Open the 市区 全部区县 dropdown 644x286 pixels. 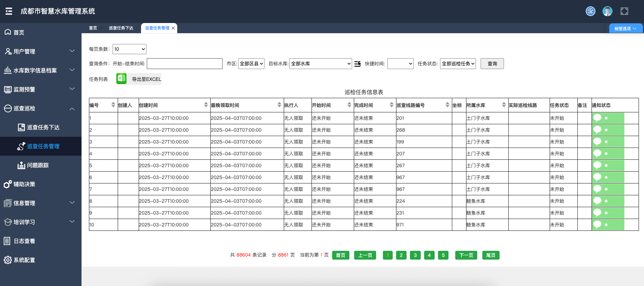coord(251,64)
